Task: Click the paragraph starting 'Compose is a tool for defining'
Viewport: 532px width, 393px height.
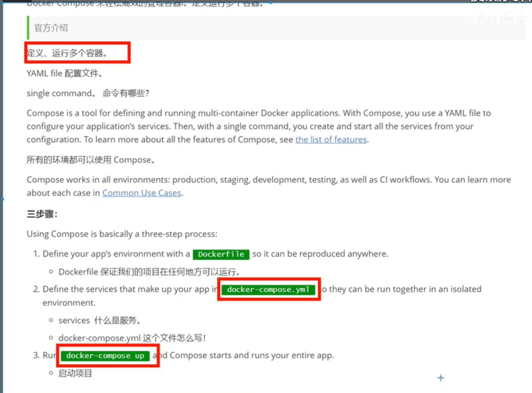Action: pos(259,126)
